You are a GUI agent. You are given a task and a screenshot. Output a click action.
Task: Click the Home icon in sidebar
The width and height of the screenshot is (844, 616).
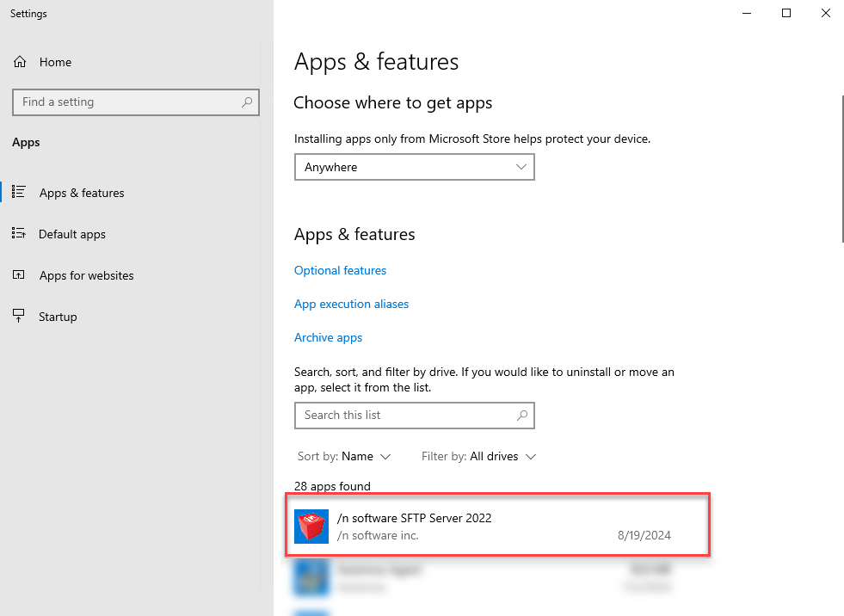click(x=19, y=62)
